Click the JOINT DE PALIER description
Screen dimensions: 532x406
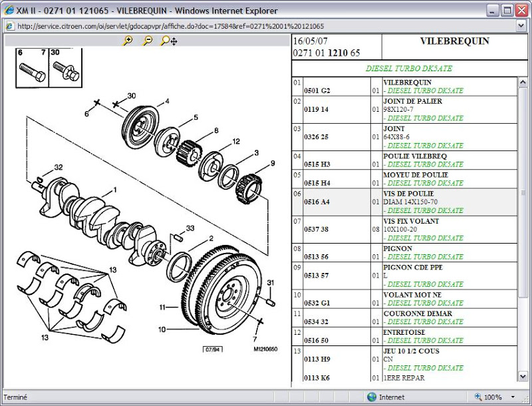click(x=412, y=101)
